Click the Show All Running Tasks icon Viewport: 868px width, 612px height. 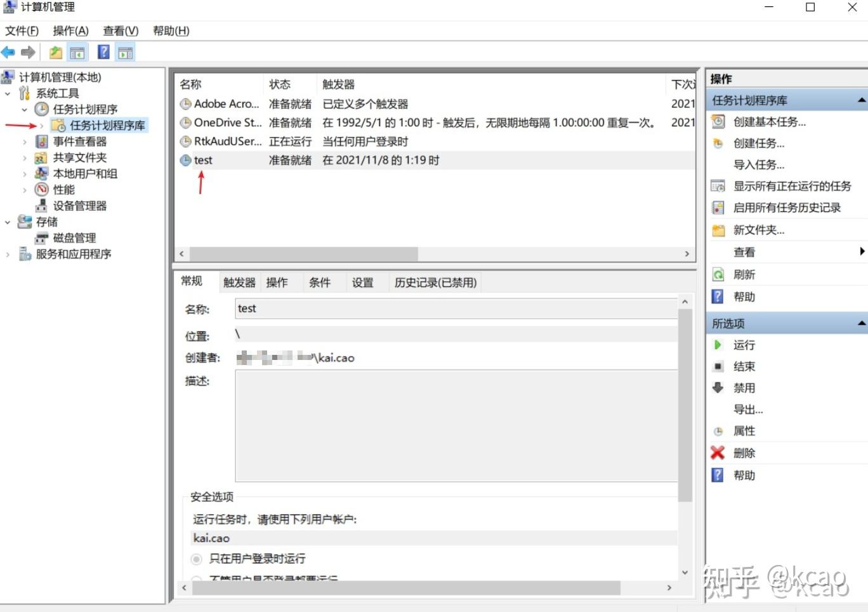tap(718, 186)
